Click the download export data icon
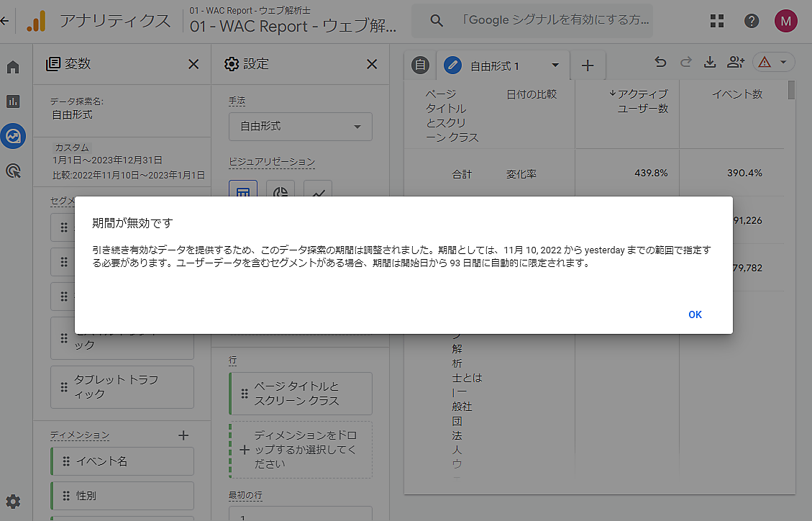 click(710, 63)
